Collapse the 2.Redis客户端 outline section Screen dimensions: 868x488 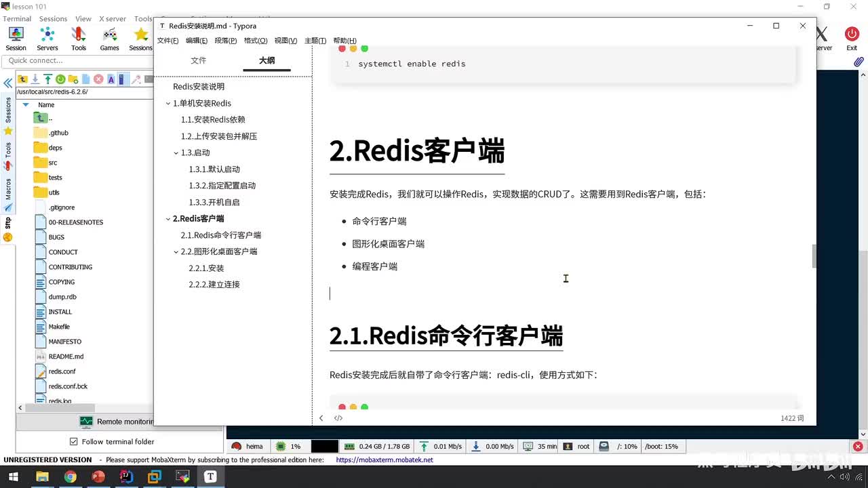[x=167, y=219]
